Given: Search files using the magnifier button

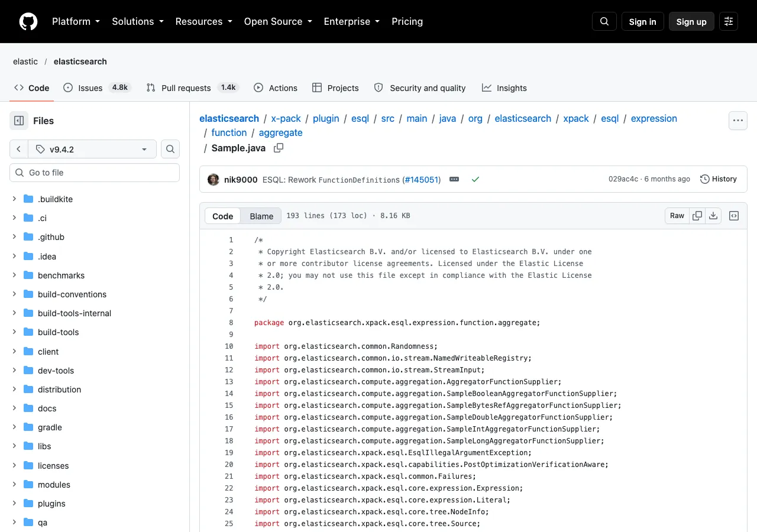Looking at the screenshot, I should coord(170,149).
